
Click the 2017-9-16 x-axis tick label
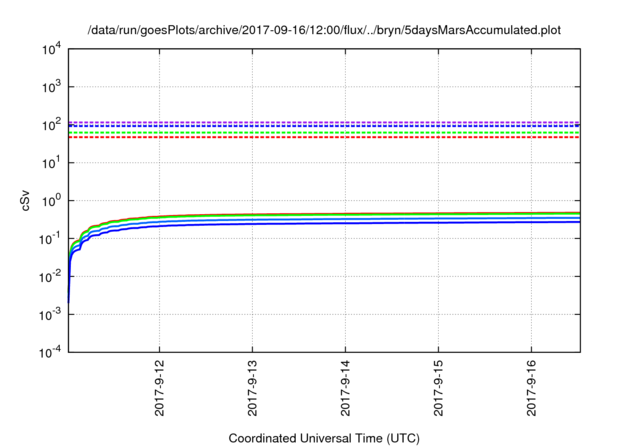pyautogui.click(x=531, y=388)
